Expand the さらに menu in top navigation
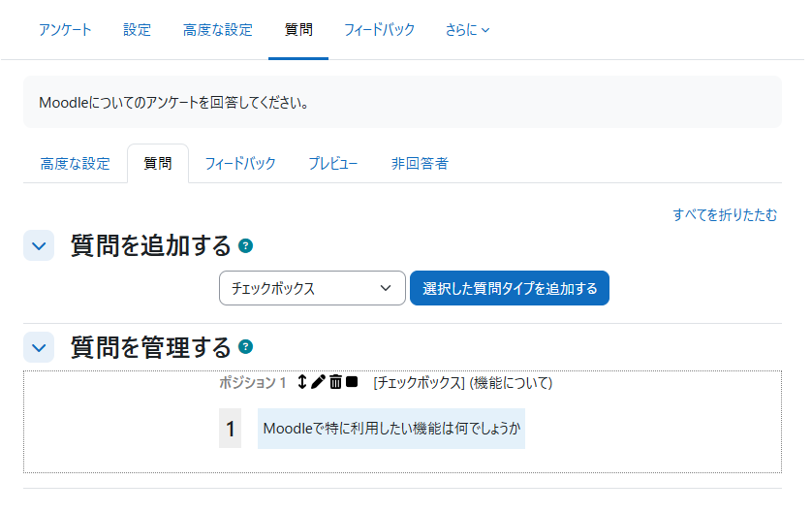The image size is (812, 513). 467,30
